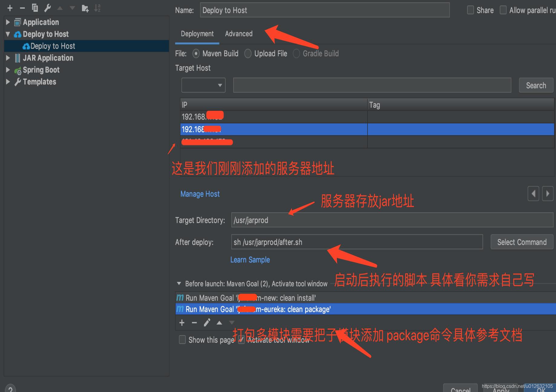Remove the selected before-launch task
The image size is (556, 392).
pyautogui.click(x=194, y=323)
